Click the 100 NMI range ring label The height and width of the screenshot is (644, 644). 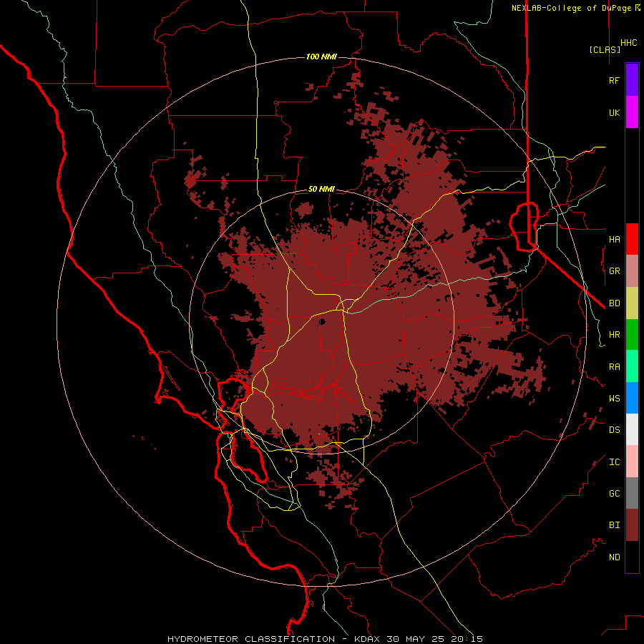pos(321,57)
